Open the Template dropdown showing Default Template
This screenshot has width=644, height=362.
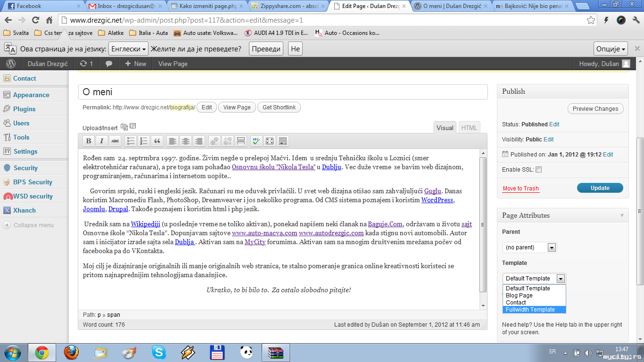534,279
